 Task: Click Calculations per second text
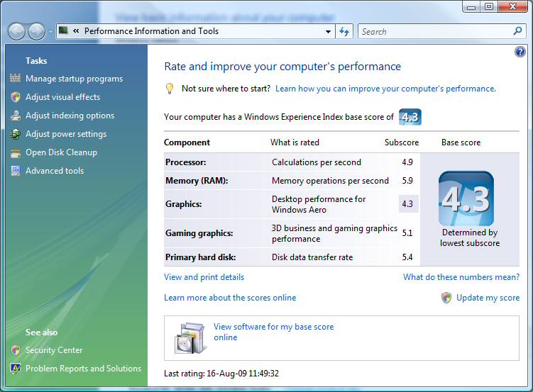316,162
